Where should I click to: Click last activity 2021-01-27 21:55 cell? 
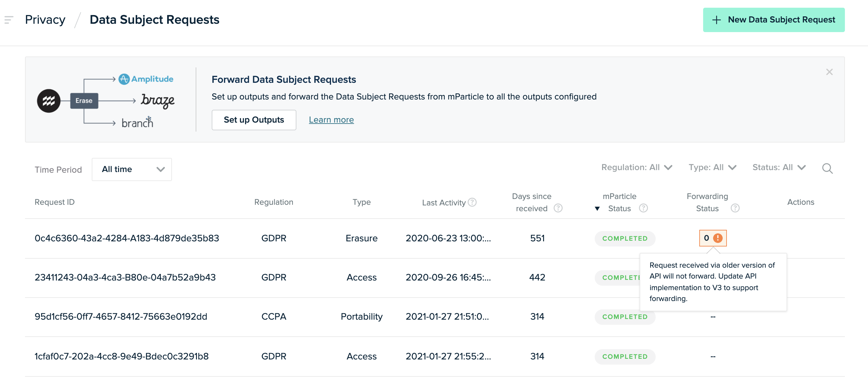[448, 356]
